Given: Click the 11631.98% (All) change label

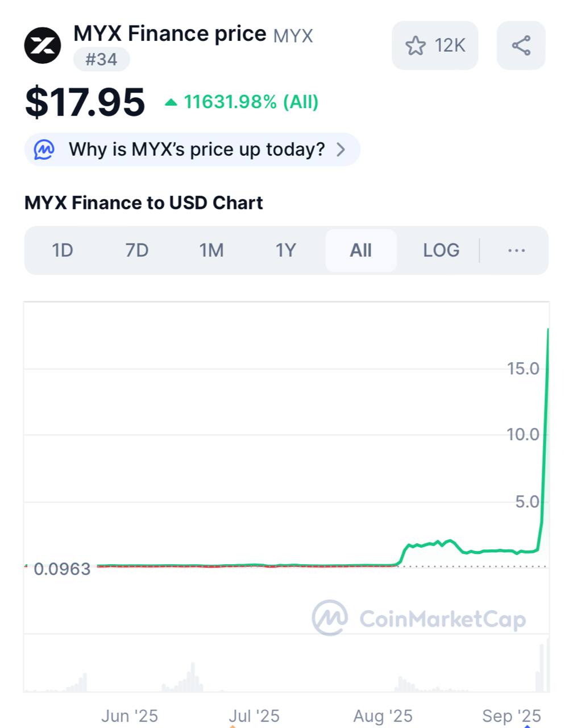Looking at the screenshot, I should [251, 102].
